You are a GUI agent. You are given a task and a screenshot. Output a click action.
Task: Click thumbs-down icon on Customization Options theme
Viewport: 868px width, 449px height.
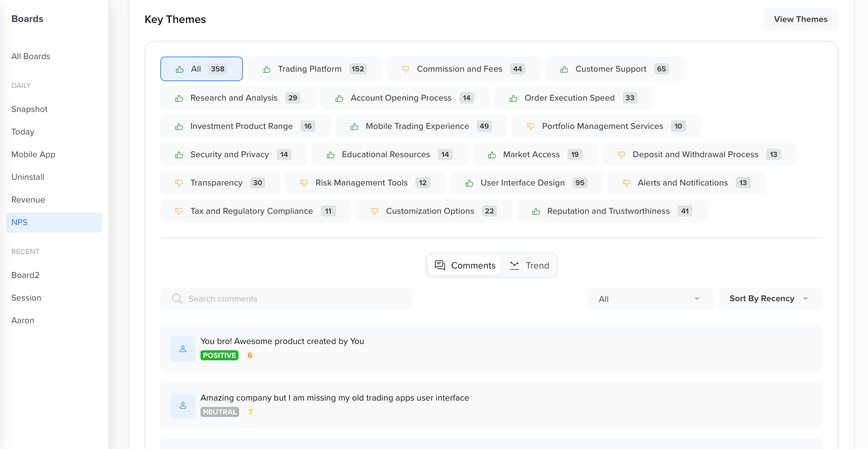[375, 211]
